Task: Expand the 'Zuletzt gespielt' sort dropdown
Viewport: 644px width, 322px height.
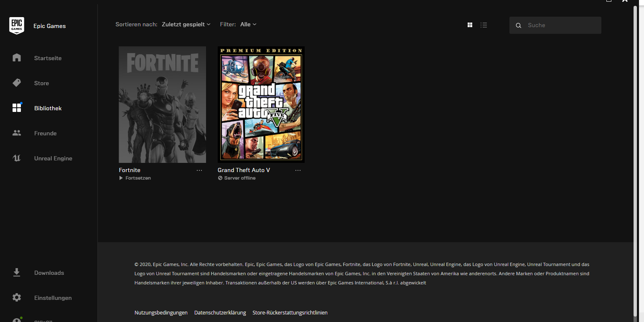Action: [x=186, y=25]
